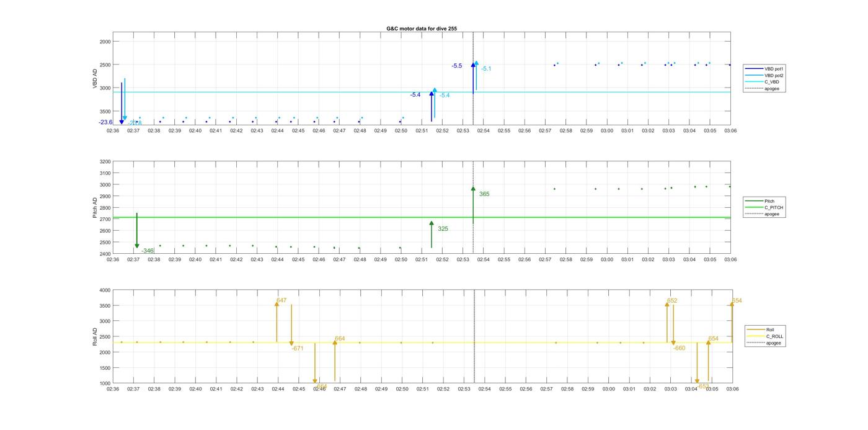The width and height of the screenshot is (868, 430).
Task: Click the "02:54" time tick under VBD plot
Action: [x=483, y=131]
